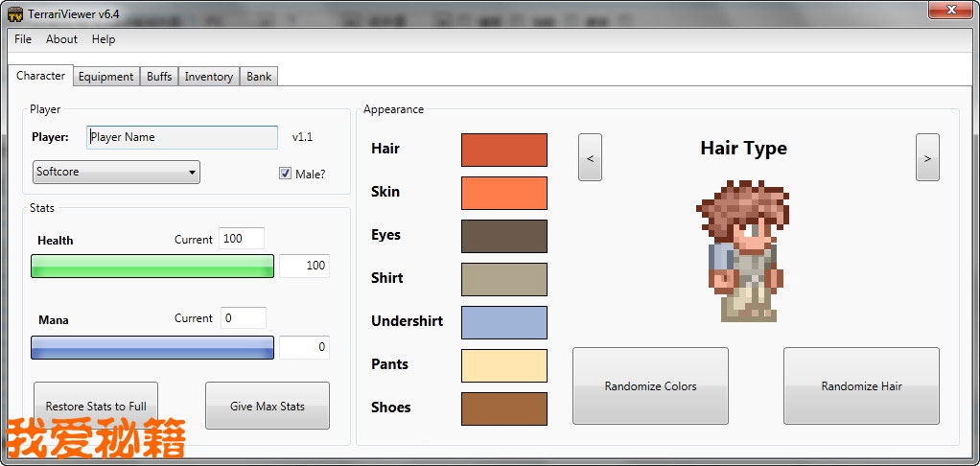Open the About menu
The height and width of the screenshot is (466, 980).
(x=61, y=39)
